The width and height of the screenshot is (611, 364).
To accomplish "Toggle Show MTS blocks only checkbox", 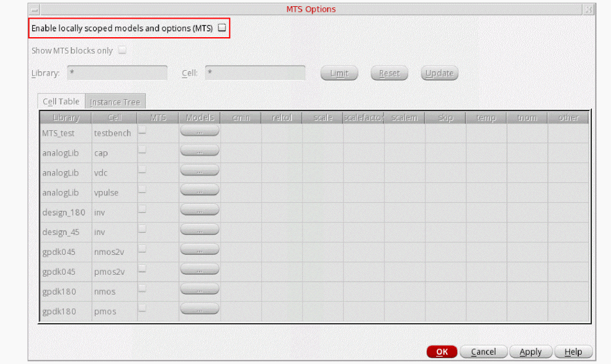I will (x=122, y=50).
